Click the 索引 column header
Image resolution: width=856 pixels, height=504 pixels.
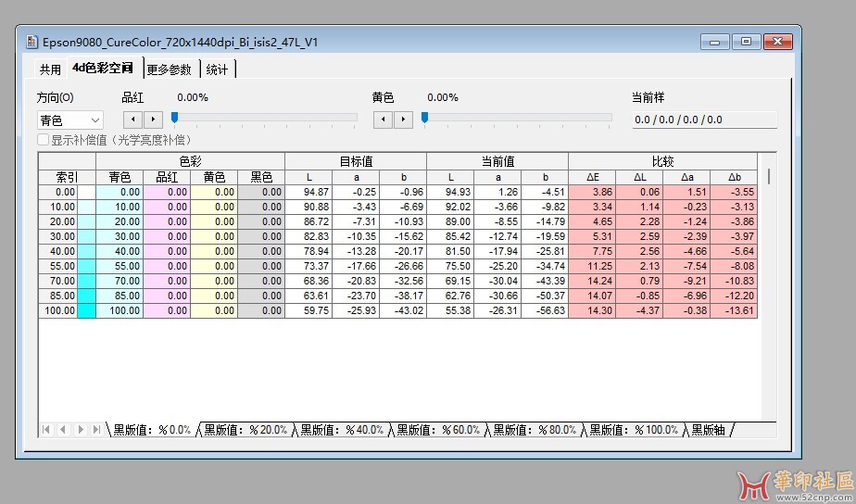pyautogui.click(x=67, y=178)
